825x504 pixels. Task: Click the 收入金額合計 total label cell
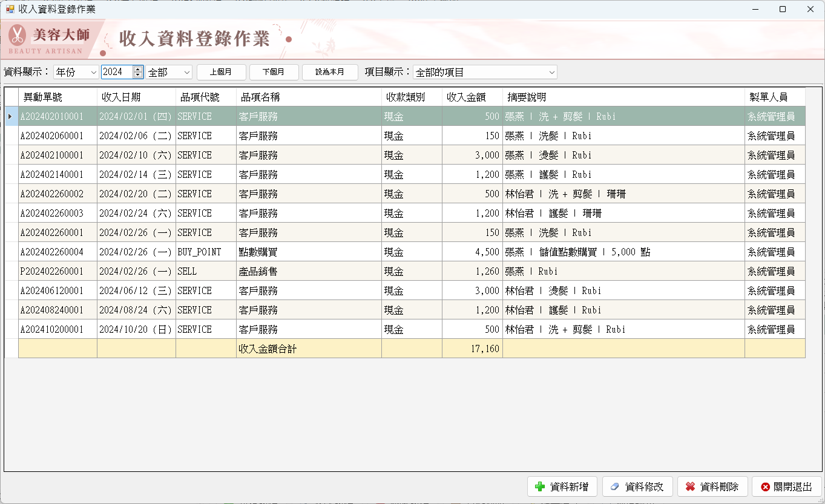(309, 349)
